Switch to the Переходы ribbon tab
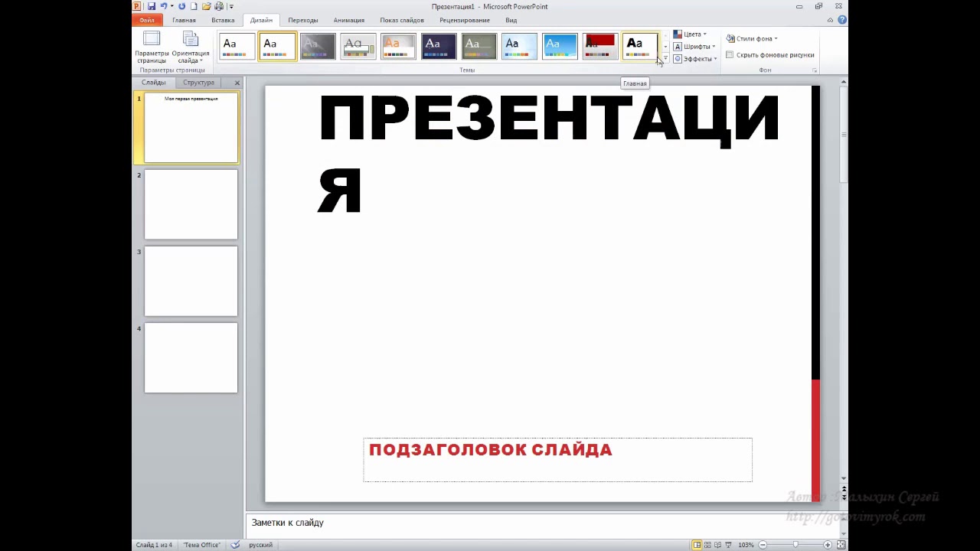This screenshot has width=980, height=551. (x=303, y=20)
